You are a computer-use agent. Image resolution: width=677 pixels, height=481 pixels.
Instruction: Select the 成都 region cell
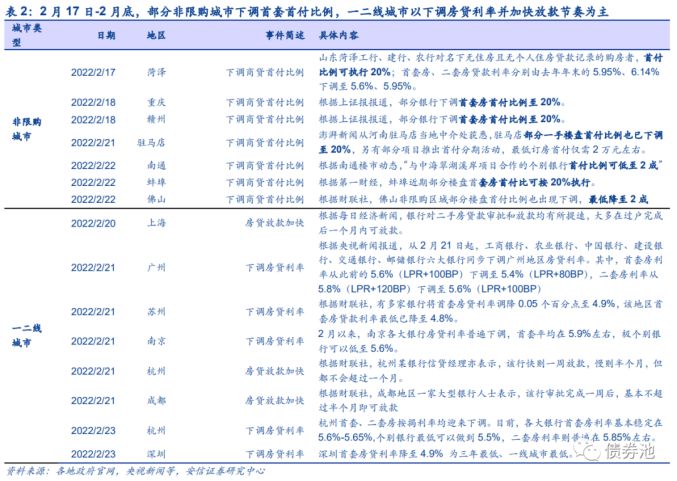[156, 401]
